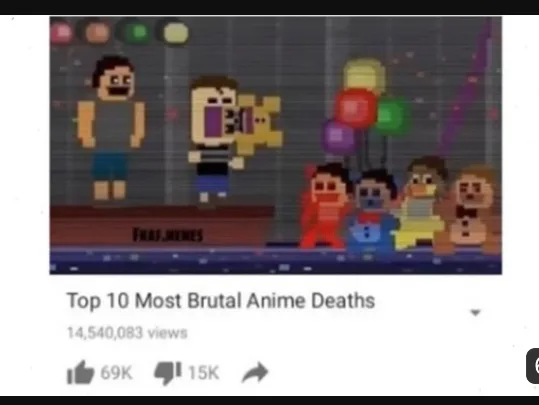Click the video thumbnail center
Viewport: 539px width, 405px height.
[x=276, y=145]
